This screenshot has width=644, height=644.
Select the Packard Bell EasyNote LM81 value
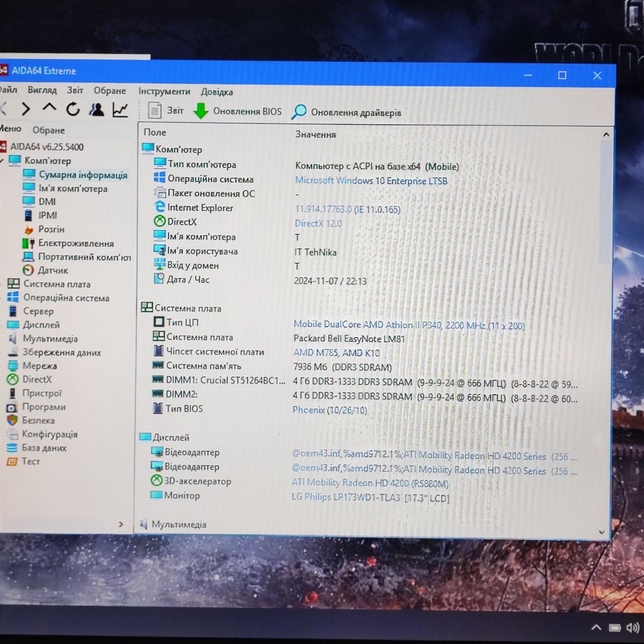[349, 339]
